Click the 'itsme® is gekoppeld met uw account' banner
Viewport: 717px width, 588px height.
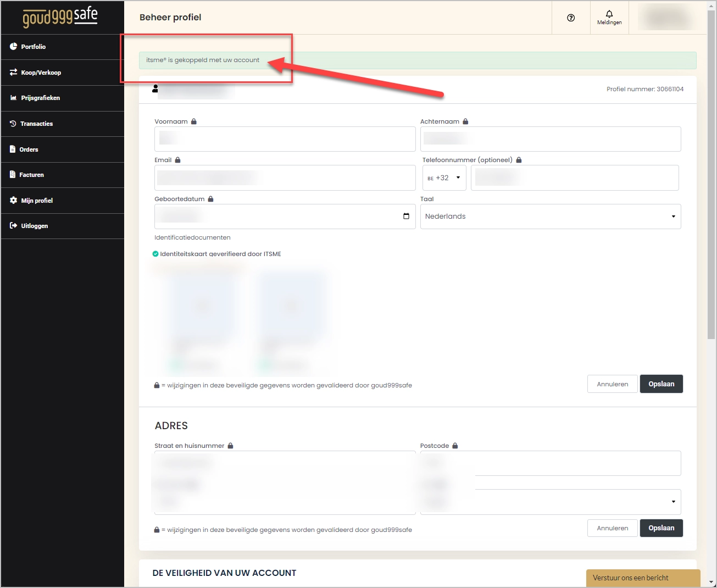[x=418, y=60]
